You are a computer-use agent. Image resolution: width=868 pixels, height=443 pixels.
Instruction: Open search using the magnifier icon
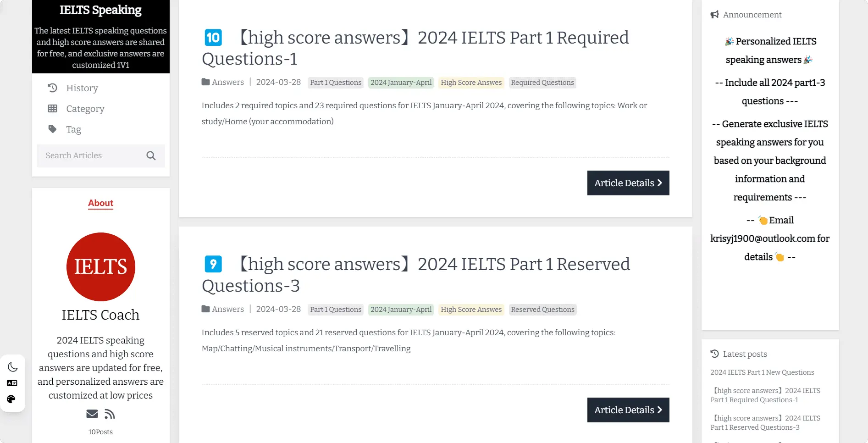(x=150, y=155)
